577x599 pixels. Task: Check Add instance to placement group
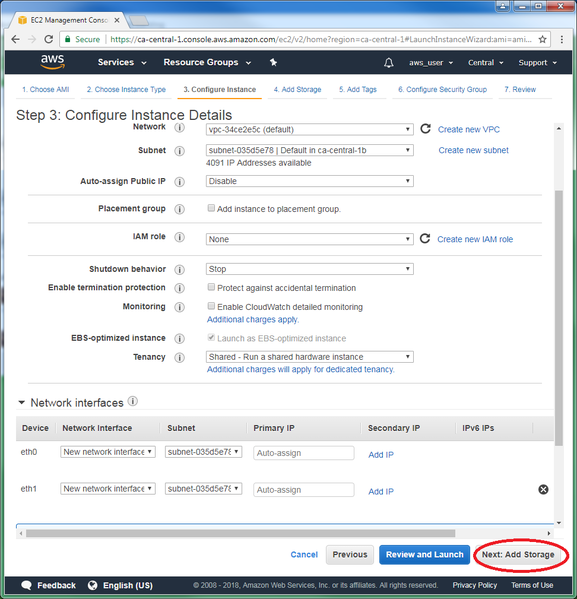point(211,208)
